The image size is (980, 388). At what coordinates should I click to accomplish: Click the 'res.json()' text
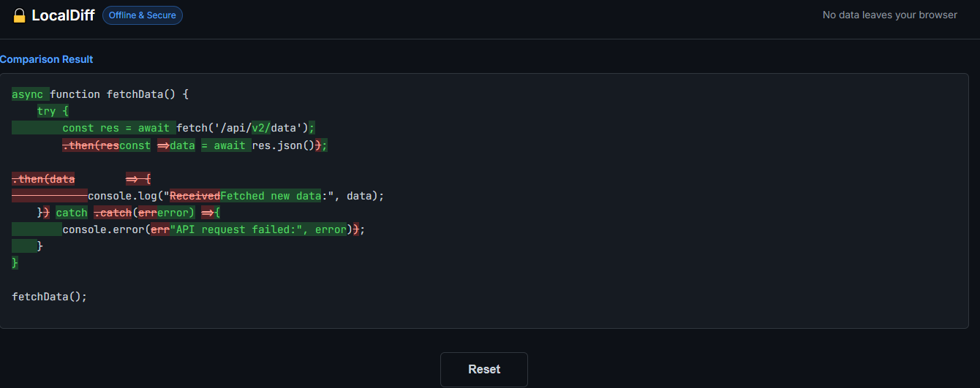[283, 145]
